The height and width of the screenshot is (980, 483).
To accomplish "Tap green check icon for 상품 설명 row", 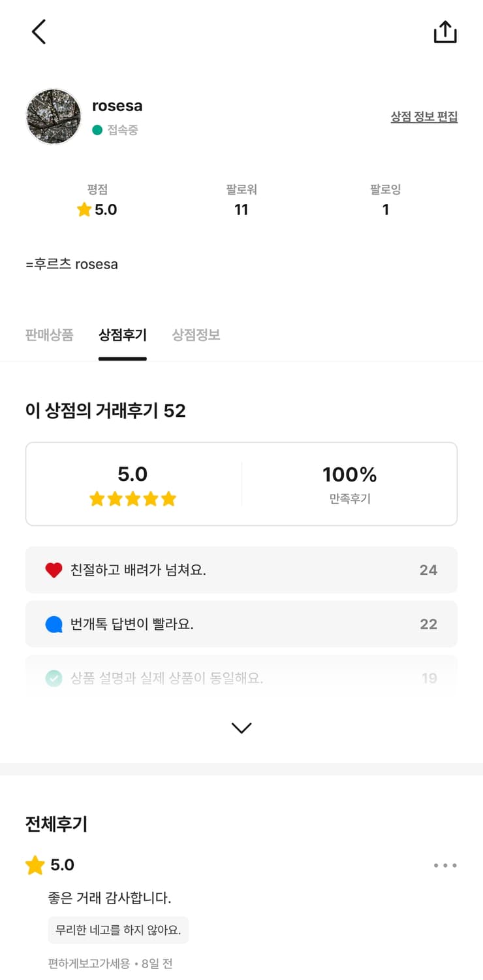I will click(54, 678).
